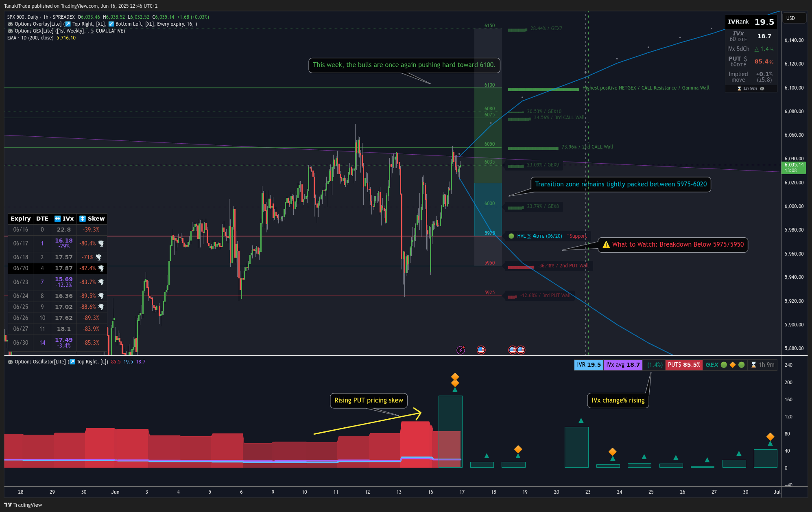The width and height of the screenshot is (812, 512).
Task: Open the USD currency selector
Action: (795, 18)
